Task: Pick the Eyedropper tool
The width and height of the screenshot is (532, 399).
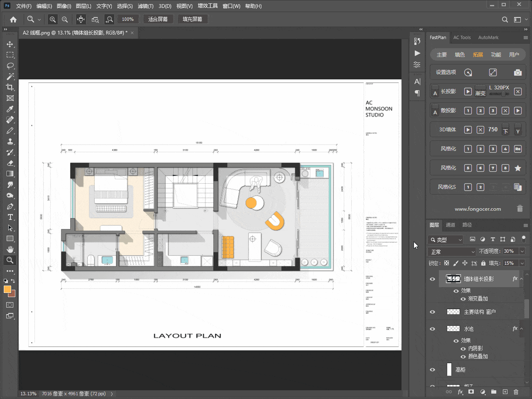Action: (10, 109)
